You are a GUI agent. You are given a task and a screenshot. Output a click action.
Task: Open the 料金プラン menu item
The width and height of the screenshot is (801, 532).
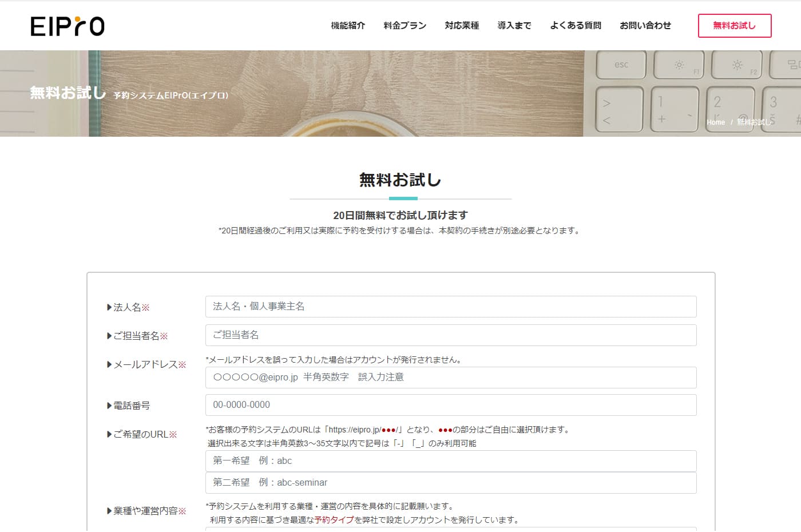[x=405, y=26]
